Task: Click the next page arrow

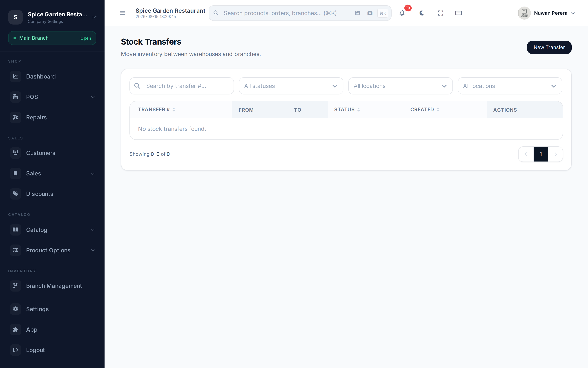Action: coord(556,154)
